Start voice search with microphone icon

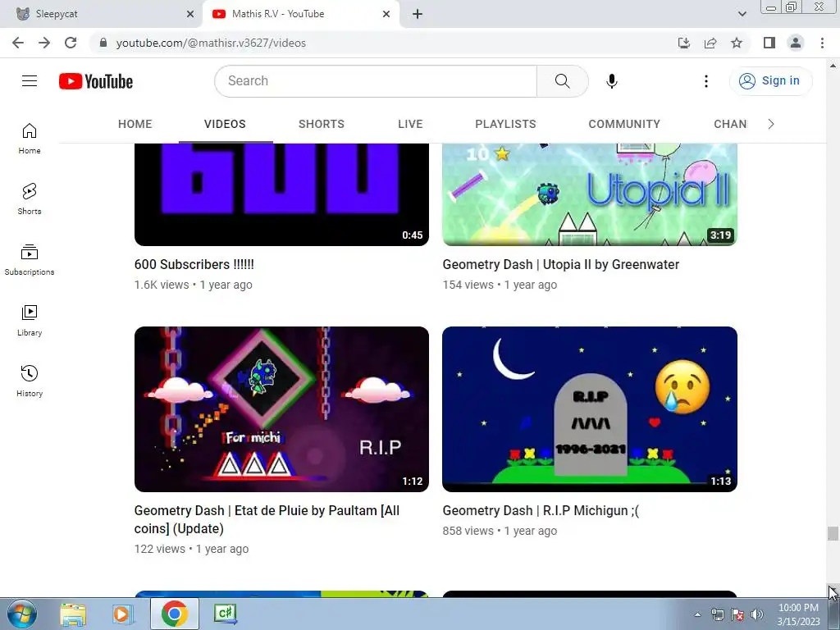612,81
